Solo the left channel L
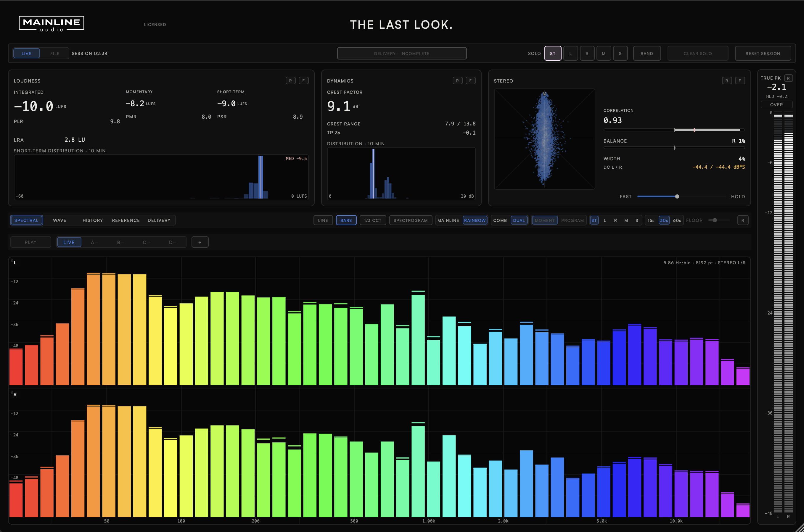 click(570, 54)
